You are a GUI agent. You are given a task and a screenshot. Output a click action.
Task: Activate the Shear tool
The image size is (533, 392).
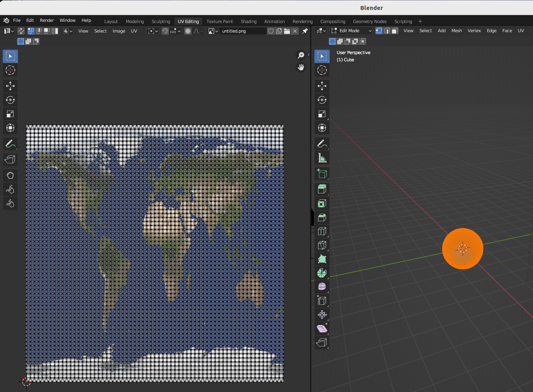click(322, 329)
